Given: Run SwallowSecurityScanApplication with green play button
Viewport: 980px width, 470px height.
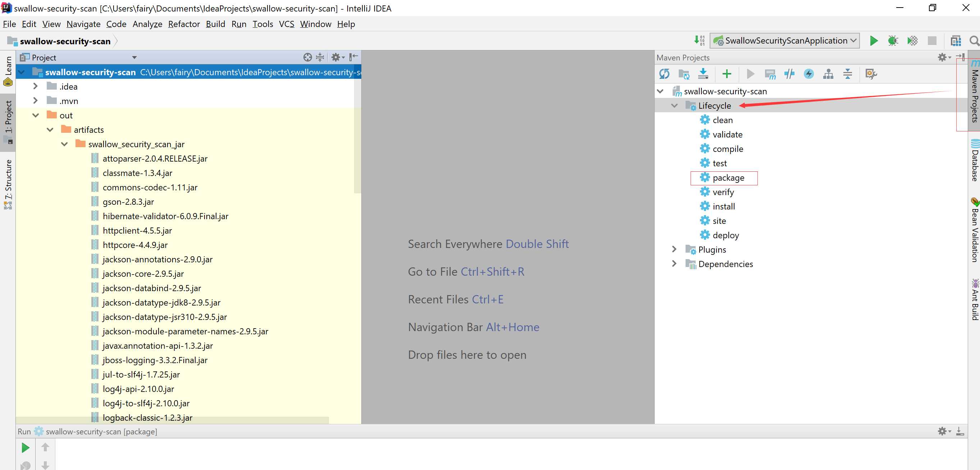Looking at the screenshot, I should tap(874, 41).
